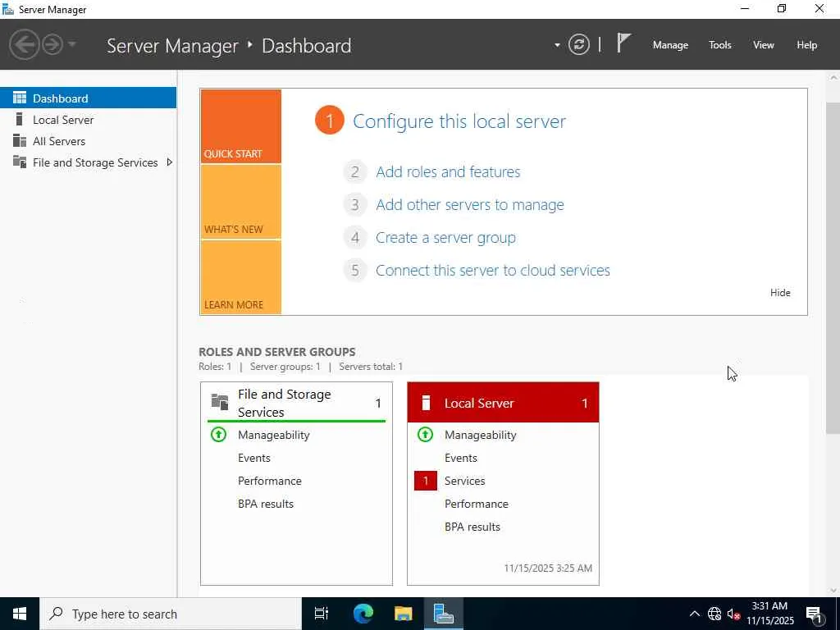This screenshot has height=630, width=840.
Task: Open the Notifications flag
Action: (x=623, y=43)
